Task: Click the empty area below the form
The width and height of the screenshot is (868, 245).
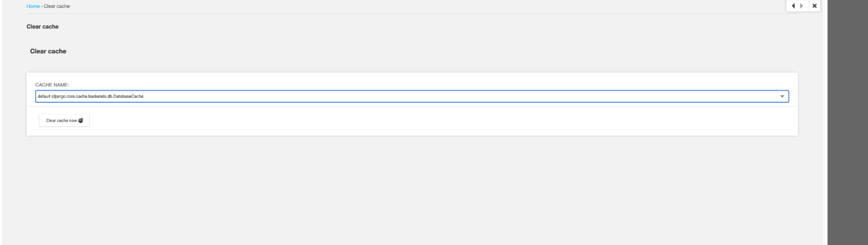Action: [x=411, y=190]
